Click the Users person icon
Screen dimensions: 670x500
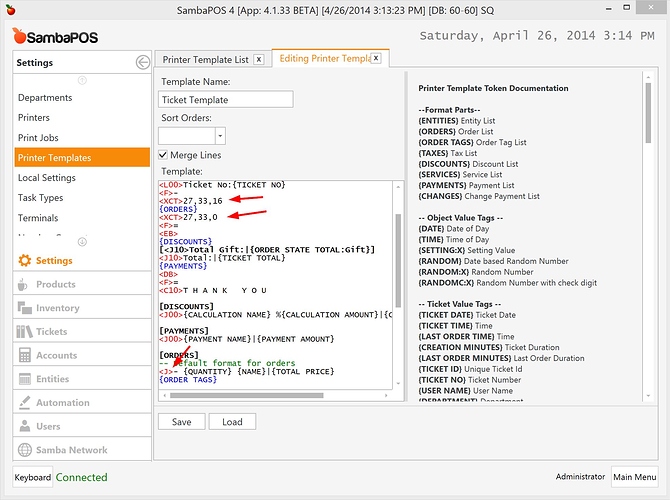point(25,426)
